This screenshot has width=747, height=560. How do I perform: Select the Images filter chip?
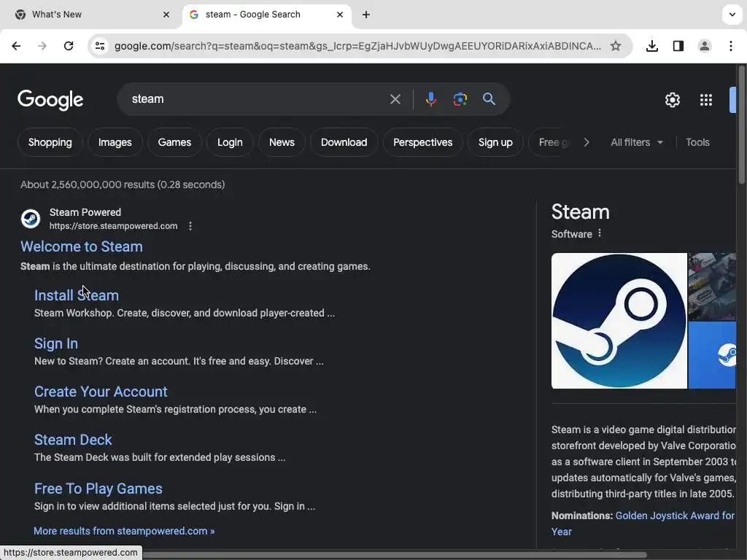click(115, 142)
